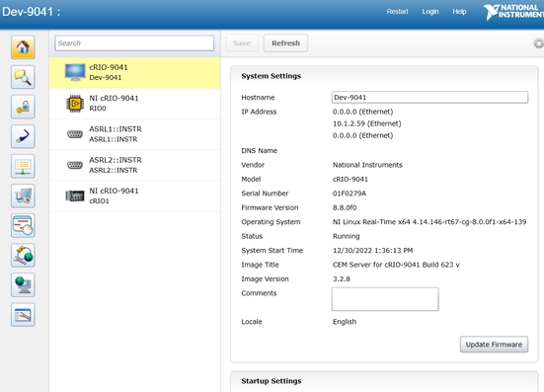Screen dimensions: 544x392
Task: Click the chassis icon next to cRIO1
Action: pos(75,196)
